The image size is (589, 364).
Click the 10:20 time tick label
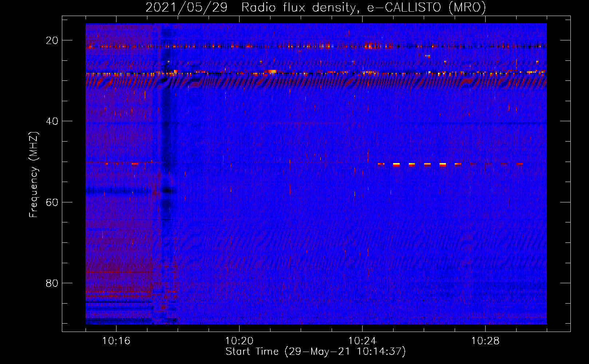coord(239,341)
